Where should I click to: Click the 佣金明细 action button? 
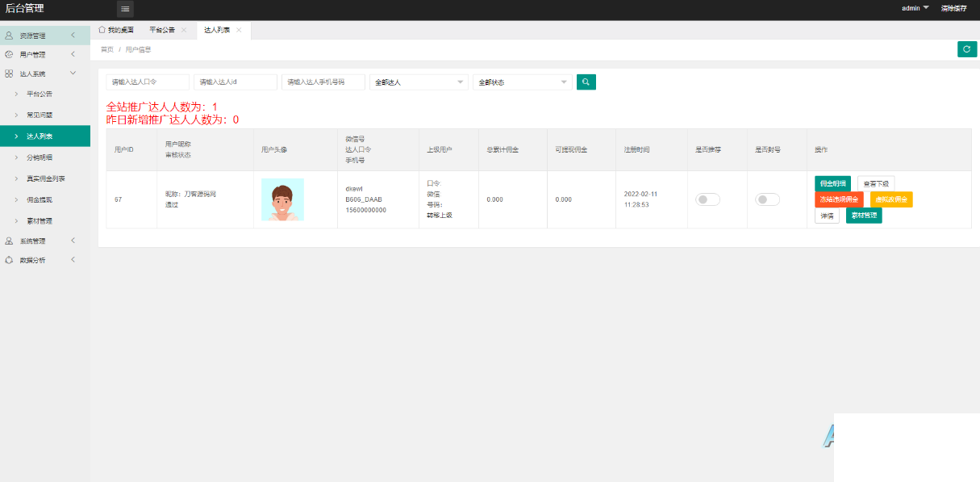[832, 183]
